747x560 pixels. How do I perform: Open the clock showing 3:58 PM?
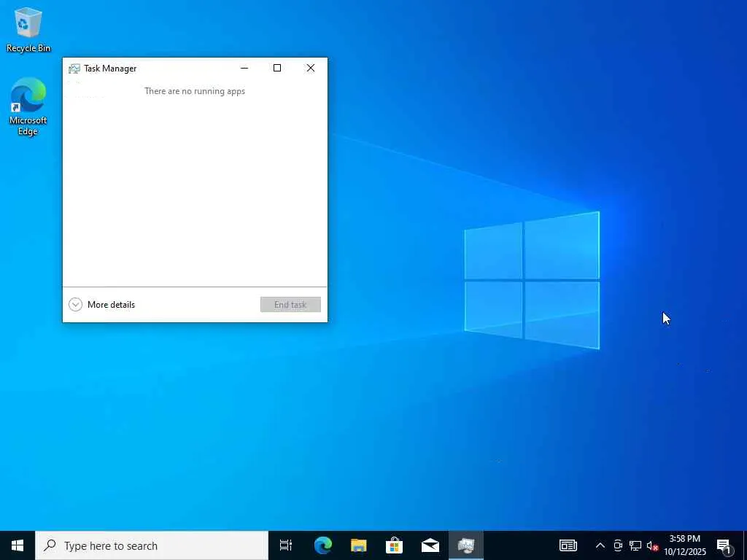pyautogui.click(x=685, y=545)
